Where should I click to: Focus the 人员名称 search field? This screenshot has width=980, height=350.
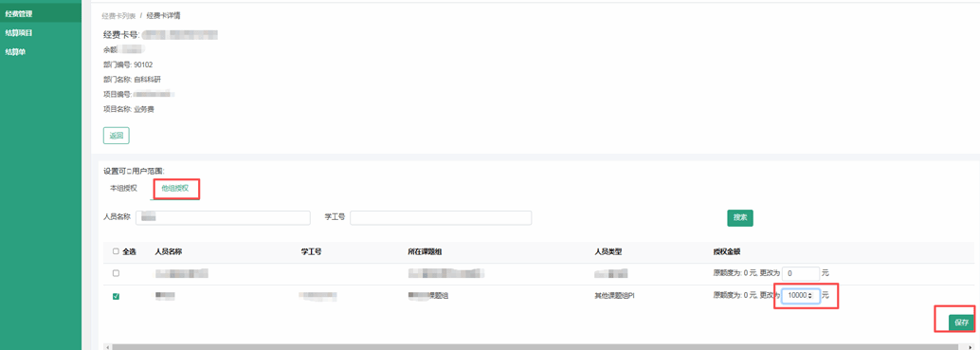click(x=224, y=217)
